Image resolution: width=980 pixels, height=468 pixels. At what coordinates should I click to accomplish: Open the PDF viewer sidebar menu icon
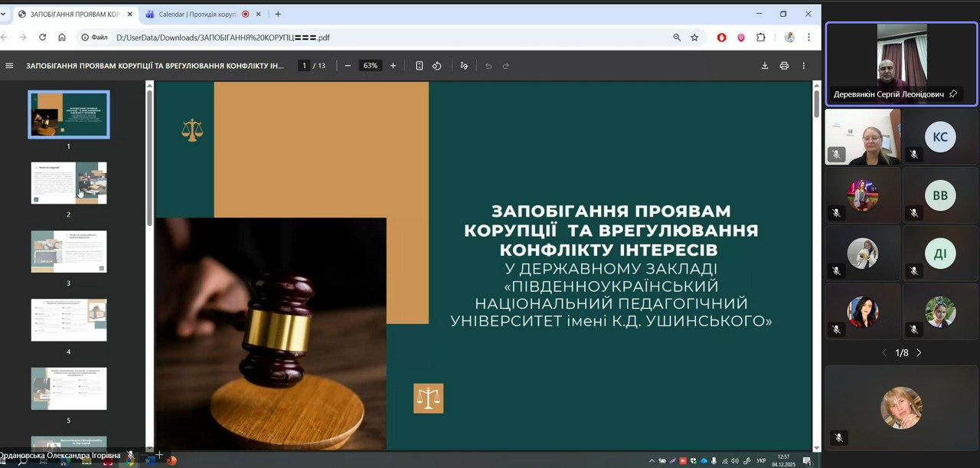pos(9,66)
